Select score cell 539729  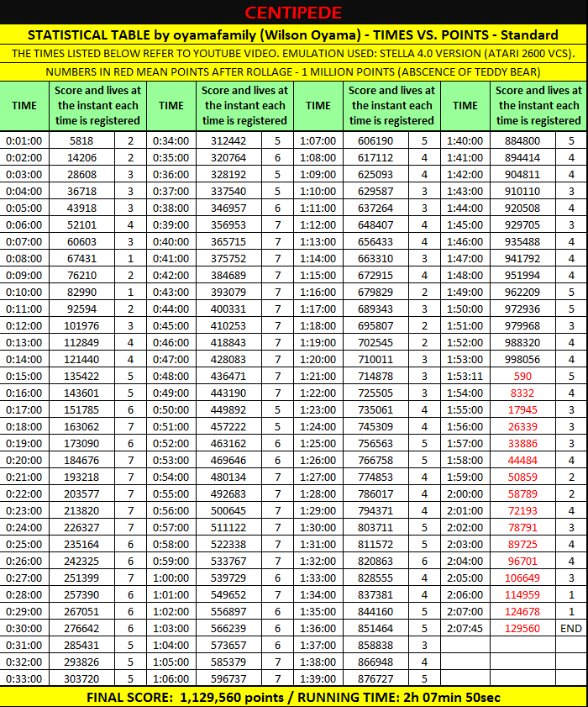[228, 578]
